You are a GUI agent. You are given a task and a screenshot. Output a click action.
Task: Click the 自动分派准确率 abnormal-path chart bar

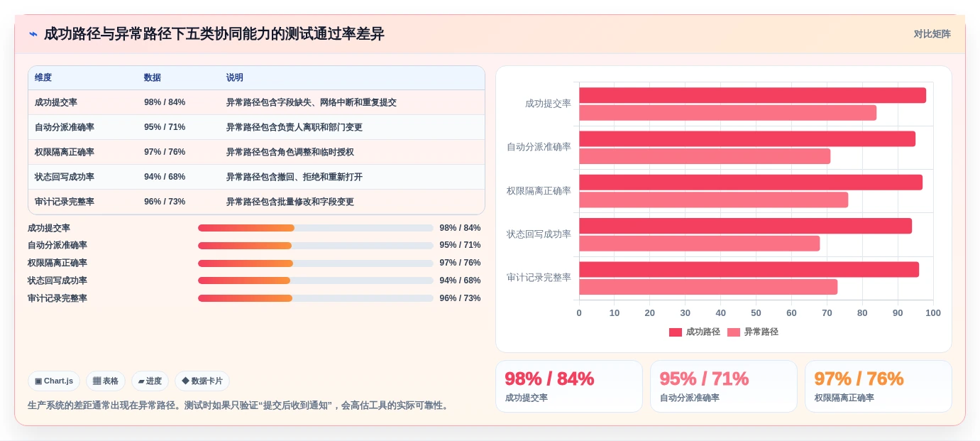click(705, 156)
